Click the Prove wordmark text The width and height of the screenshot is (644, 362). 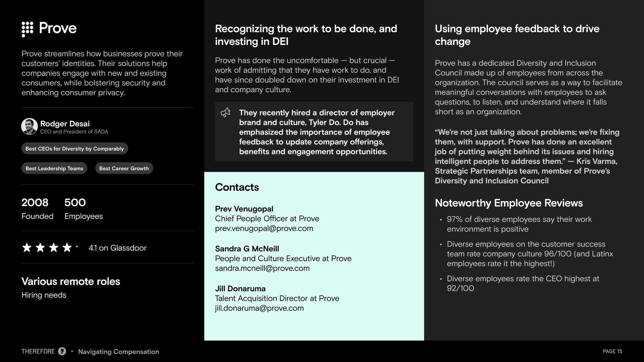pos(58,28)
